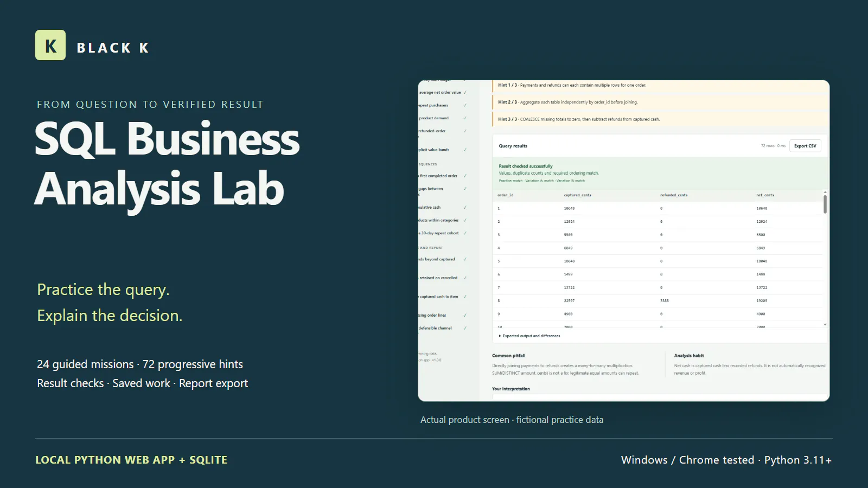Click the 'Hint 1 / 3' text
This screenshot has height=488, width=868.
click(507, 85)
